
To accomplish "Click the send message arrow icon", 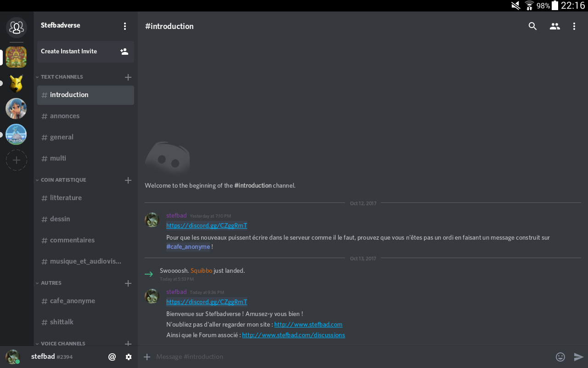I will pos(579,356).
